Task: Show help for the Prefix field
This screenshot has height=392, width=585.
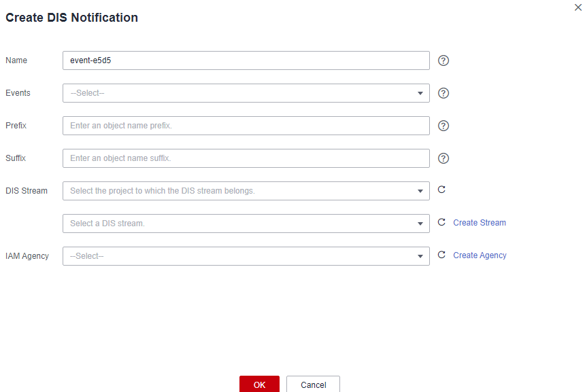Action: 444,126
